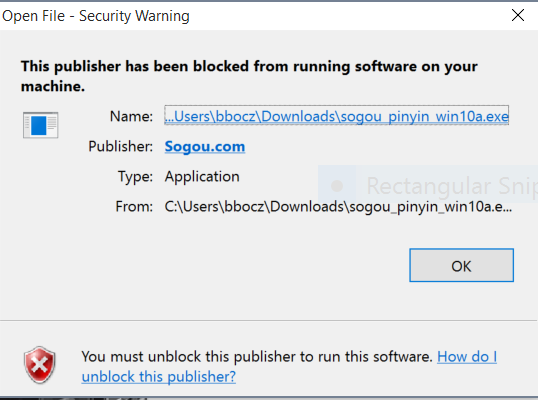Viewport: 538px width, 400px height.
Task: Click the "Publisher:" field label
Action: (x=120, y=146)
